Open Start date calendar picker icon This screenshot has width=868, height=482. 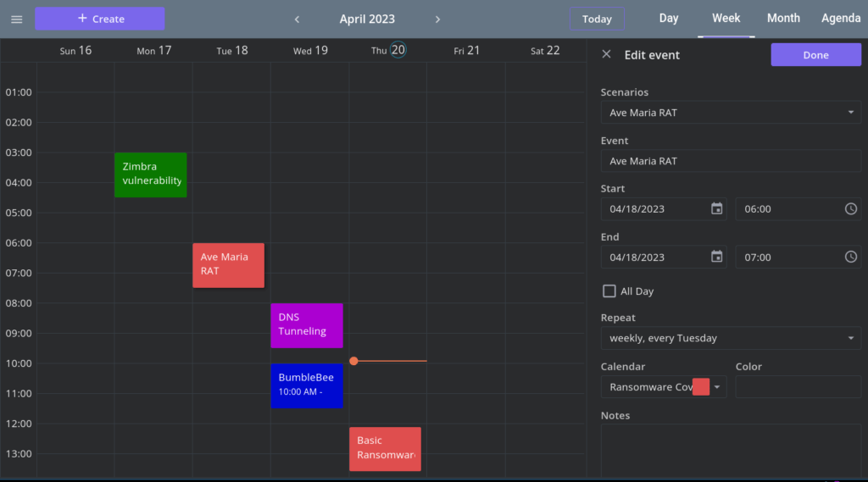[x=716, y=208]
